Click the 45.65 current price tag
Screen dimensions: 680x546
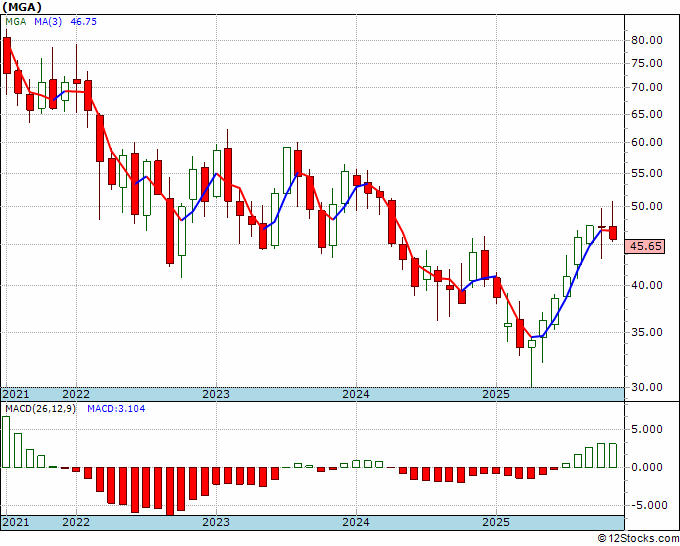[x=645, y=246]
